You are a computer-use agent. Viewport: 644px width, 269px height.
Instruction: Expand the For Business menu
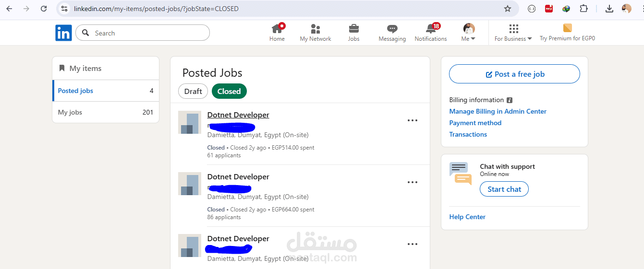pyautogui.click(x=513, y=33)
